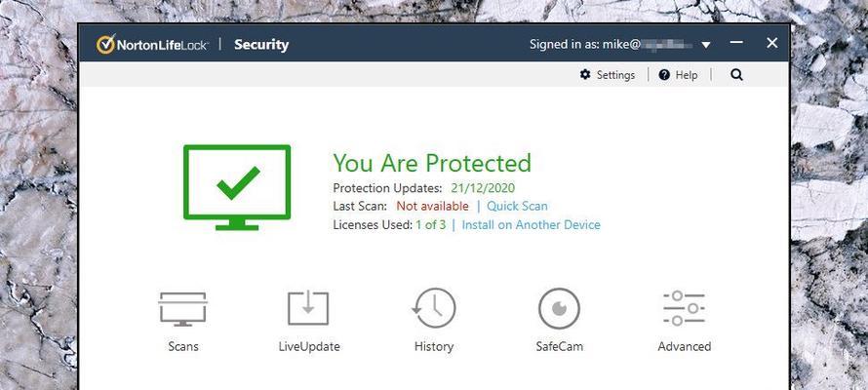Open the Scans monitor icon
Viewport: 868px width, 390px height.
[182, 309]
